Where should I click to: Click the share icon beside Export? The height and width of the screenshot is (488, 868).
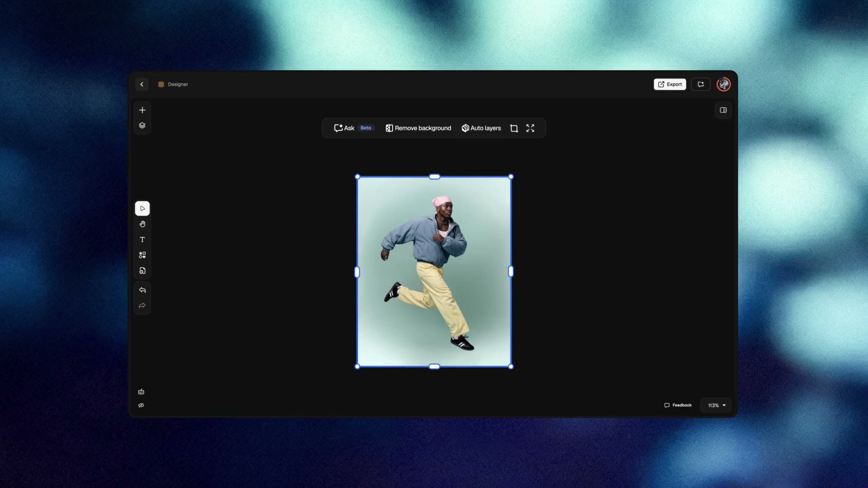[701, 84]
